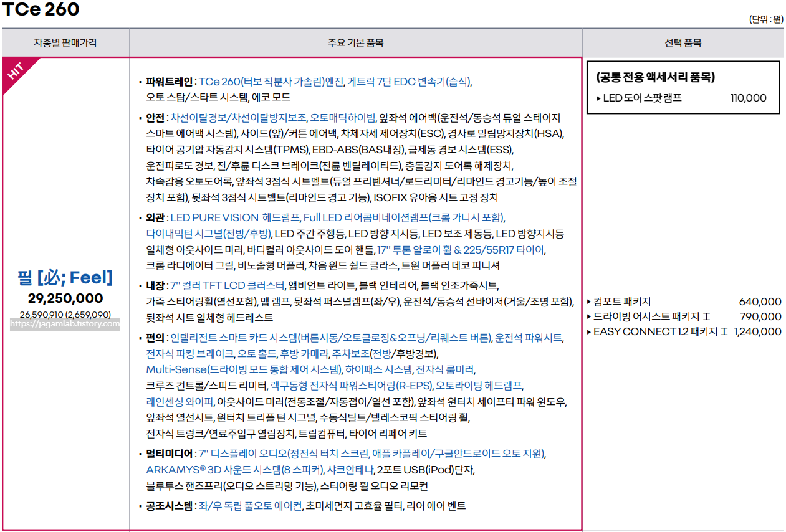Click '타이어 공기압 자동감지 시스템(TPMS)' text

click(228, 150)
